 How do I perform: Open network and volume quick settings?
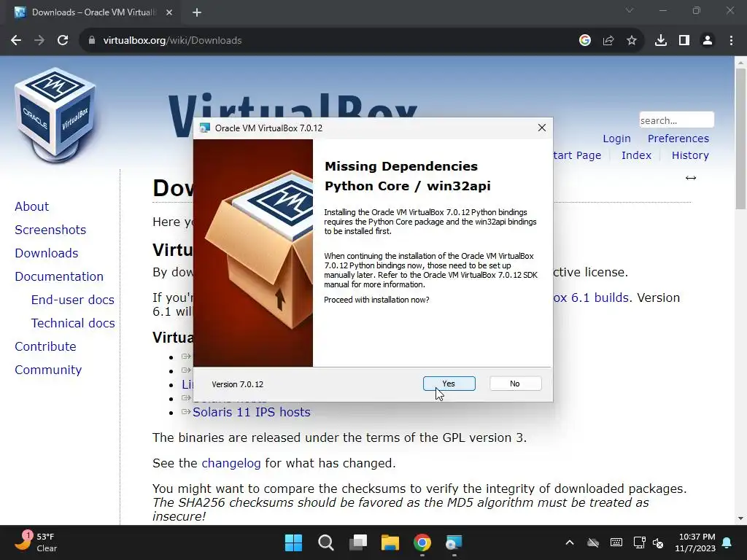pyautogui.click(x=649, y=542)
